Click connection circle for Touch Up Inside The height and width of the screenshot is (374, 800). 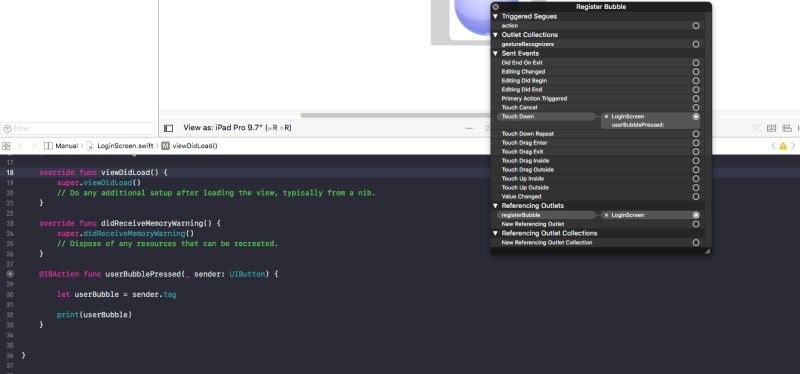(696, 179)
